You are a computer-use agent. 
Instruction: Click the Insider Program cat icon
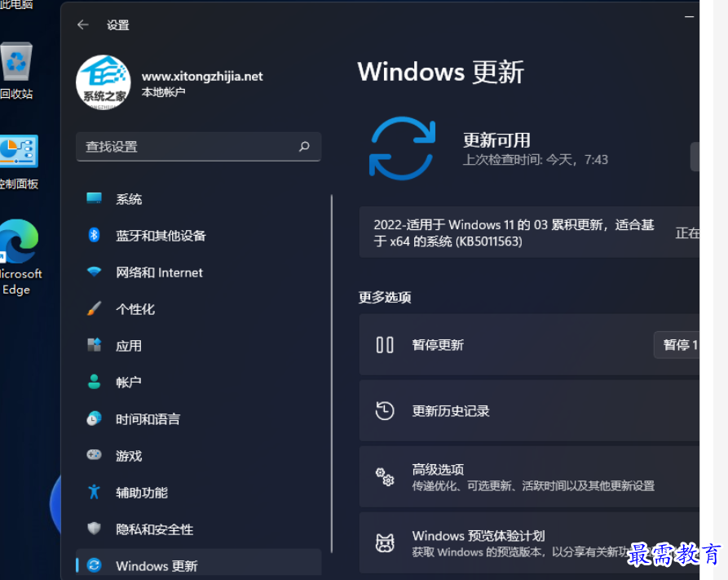pos(385,542)
